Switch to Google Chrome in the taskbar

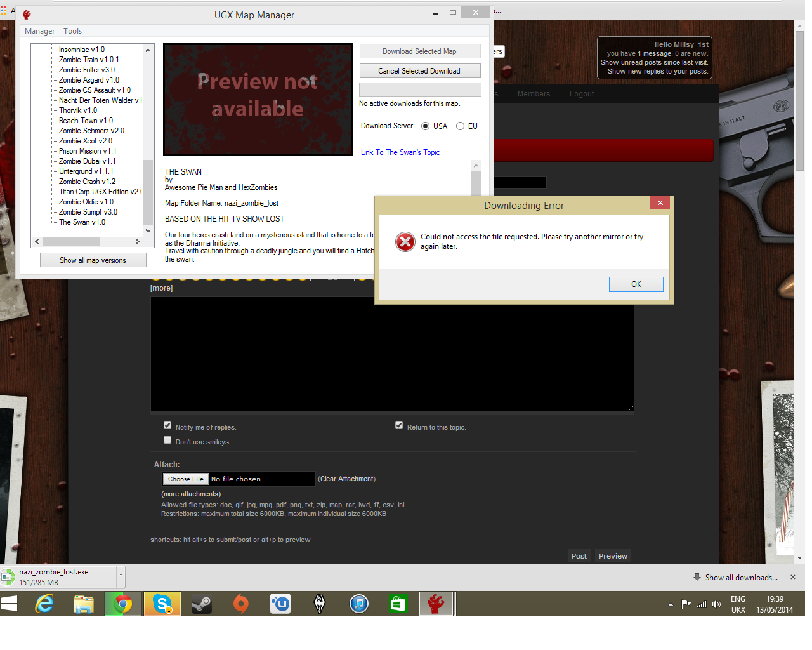point(123,604)
